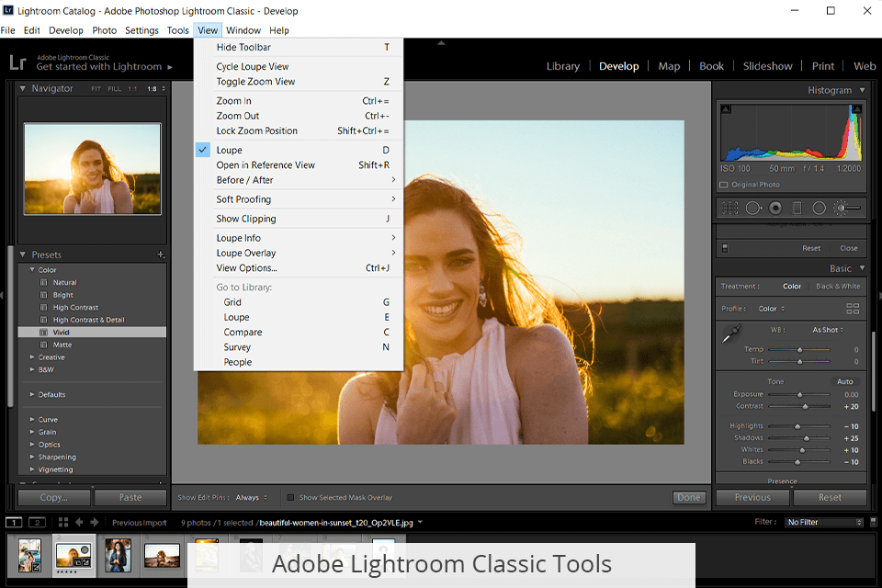The height and width of the screenshot is (588, 882).
Task: Open the No Filter dropdown
Action: tap(825, 522)
